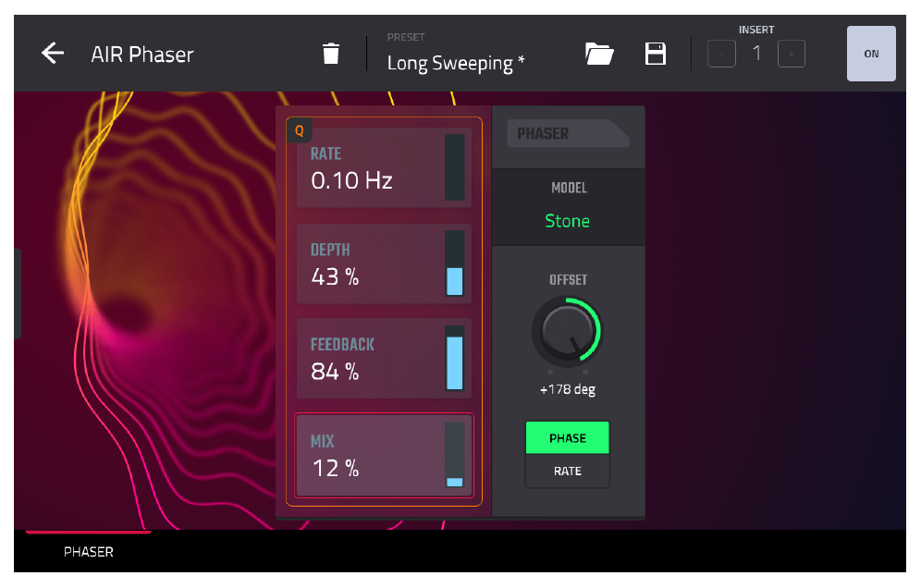Select the PHASER tab at the bottom
The width and height of the screenshot is (921, 588).
point(89,552)
